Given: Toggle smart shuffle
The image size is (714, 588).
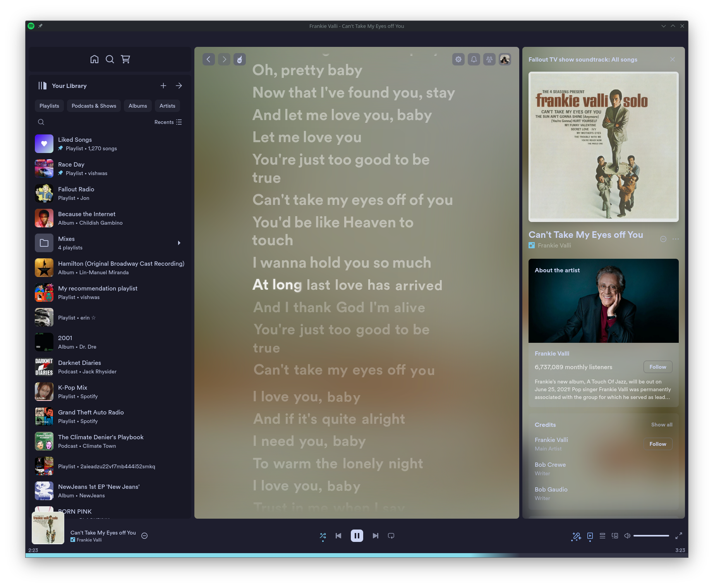Looking at the screenshot, I should pos(323,536).
